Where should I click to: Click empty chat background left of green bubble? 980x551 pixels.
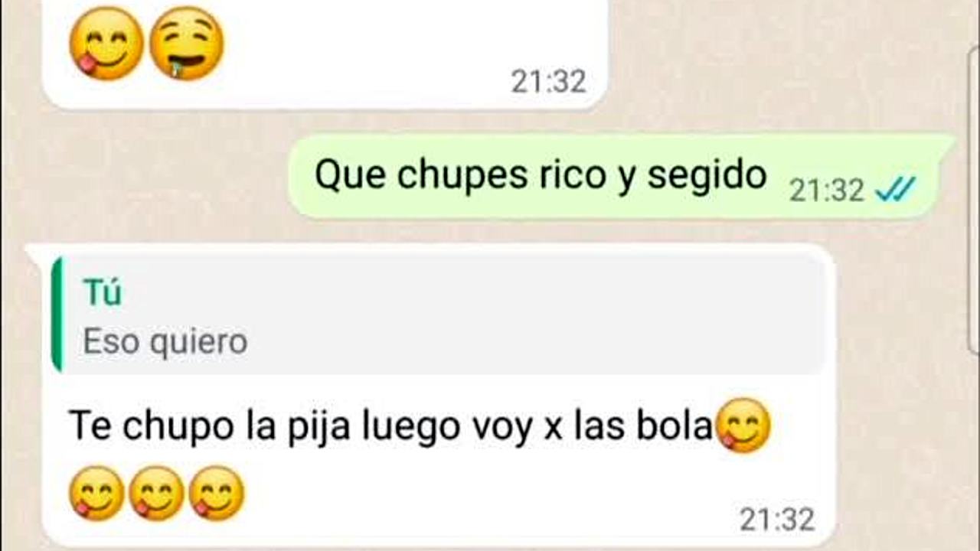[153, 177]
